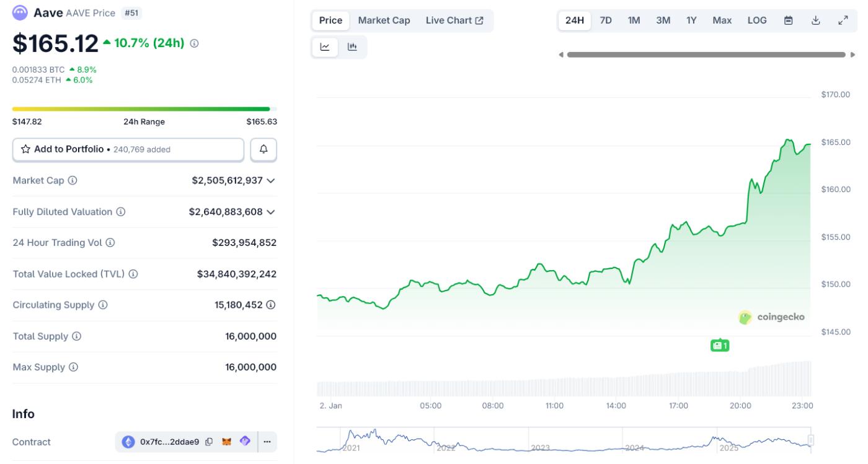This screenshot has height=464, width=868.
Task: Expand chart to fullscreen
Action: tap(843, 20)
